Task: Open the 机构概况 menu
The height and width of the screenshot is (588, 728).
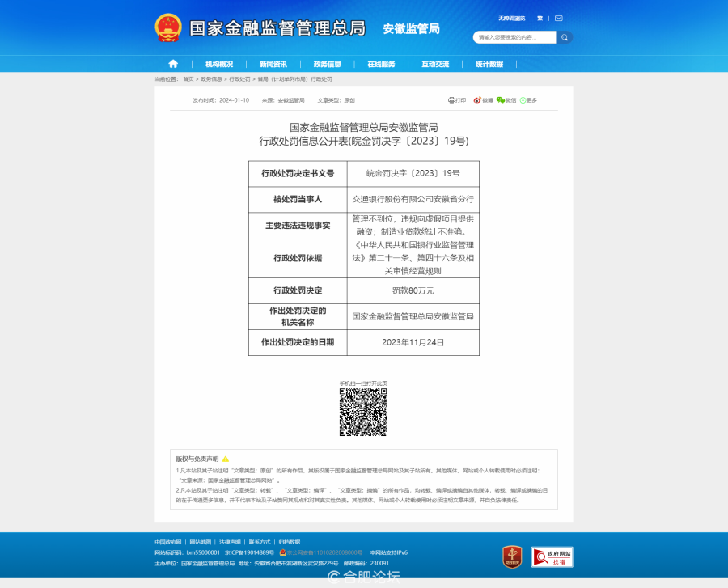Action: (x=219, y=64)
